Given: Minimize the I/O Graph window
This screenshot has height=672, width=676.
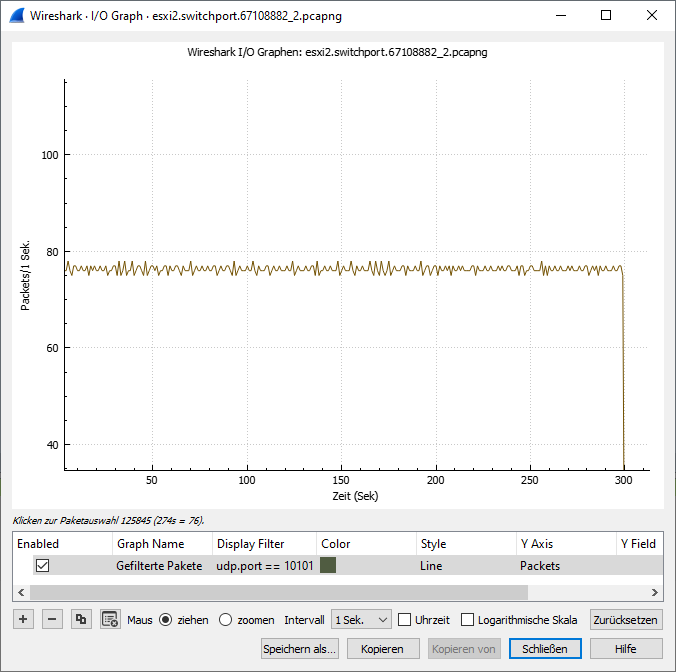Looking at the screenshot, I should 561,16.
